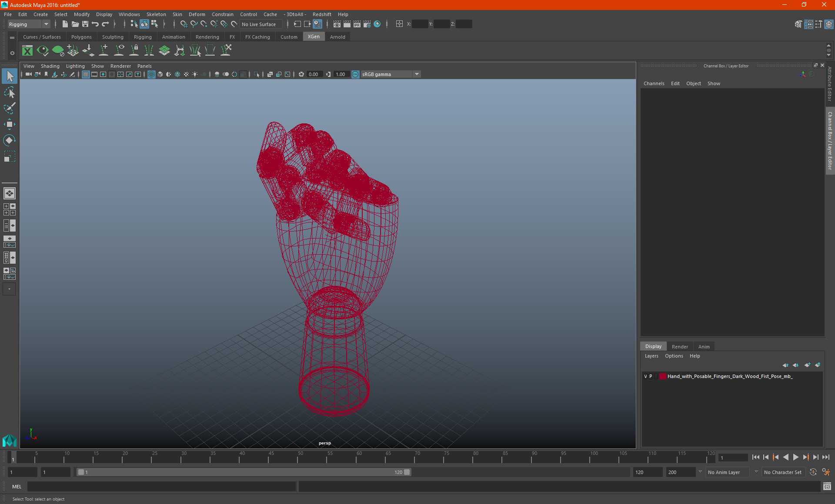Click the red color swatch on layer
The width and height of the screenshot is (835, 504).
pos(664,376)
